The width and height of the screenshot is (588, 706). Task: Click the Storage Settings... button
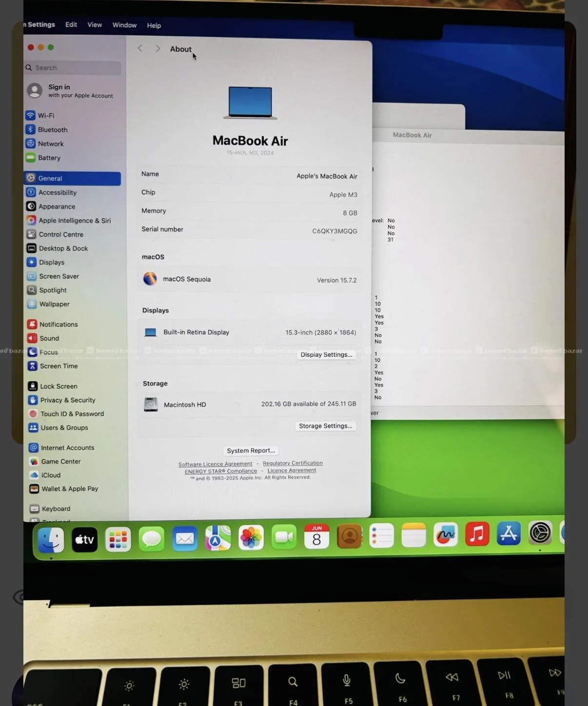(x=325, y=426)
